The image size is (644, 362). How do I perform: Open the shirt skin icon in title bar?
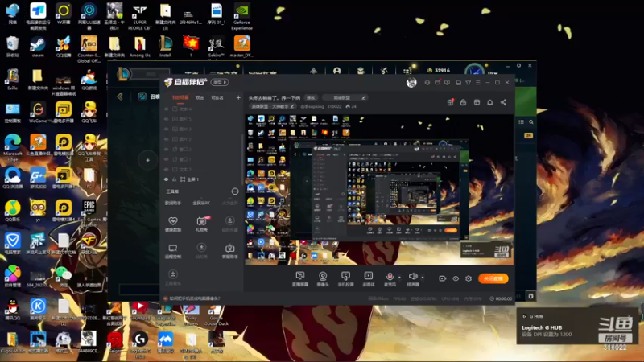468,83
